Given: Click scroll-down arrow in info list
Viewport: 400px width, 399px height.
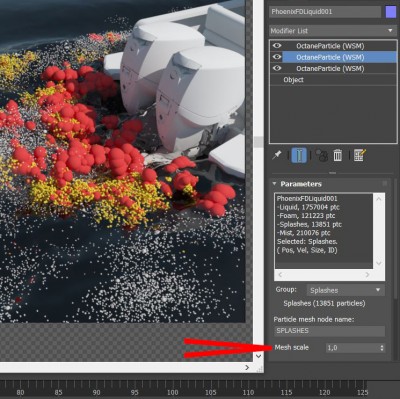Looking at the screenshot, I should (379, 263).
